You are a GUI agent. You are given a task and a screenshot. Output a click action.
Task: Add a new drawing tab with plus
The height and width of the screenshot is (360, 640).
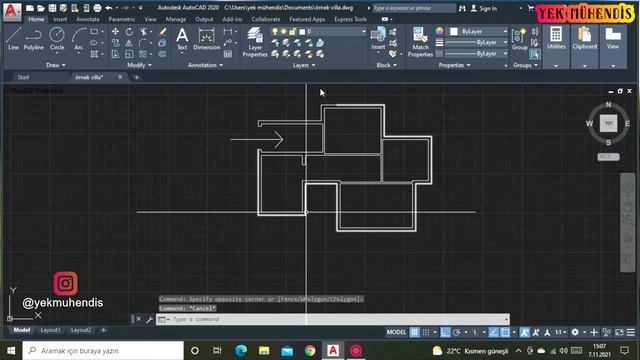[137, 77]
